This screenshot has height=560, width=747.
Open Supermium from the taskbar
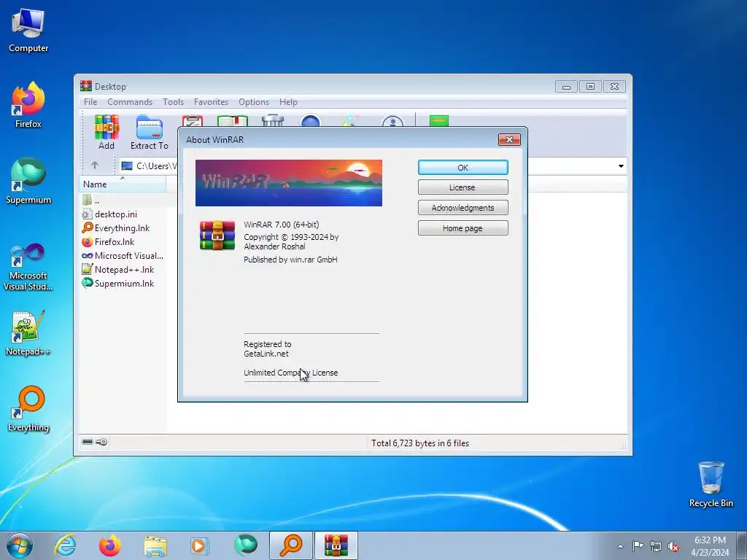[245, 545]
